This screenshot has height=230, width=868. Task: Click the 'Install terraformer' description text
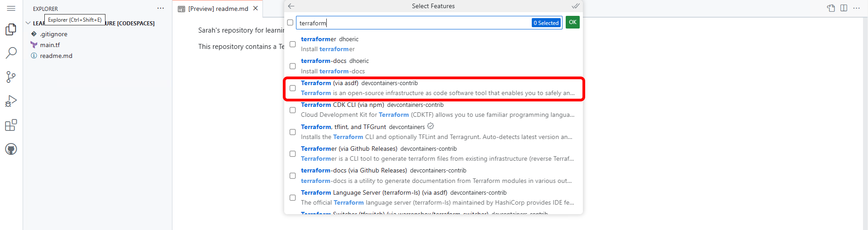[328, 49]
